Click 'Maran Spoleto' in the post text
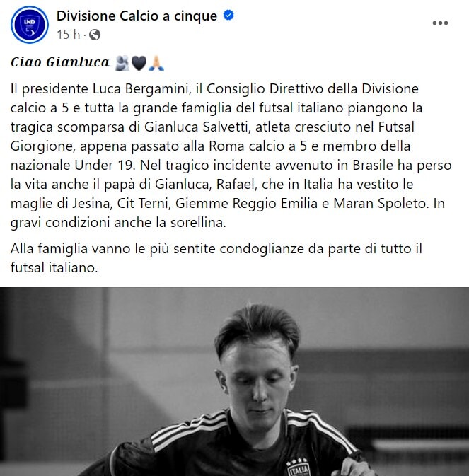 380,204
